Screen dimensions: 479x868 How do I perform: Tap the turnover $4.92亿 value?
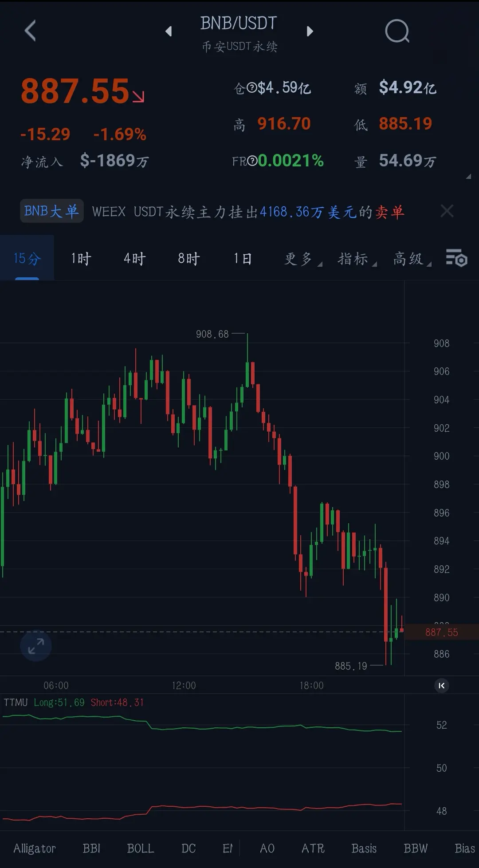point(408,87)
